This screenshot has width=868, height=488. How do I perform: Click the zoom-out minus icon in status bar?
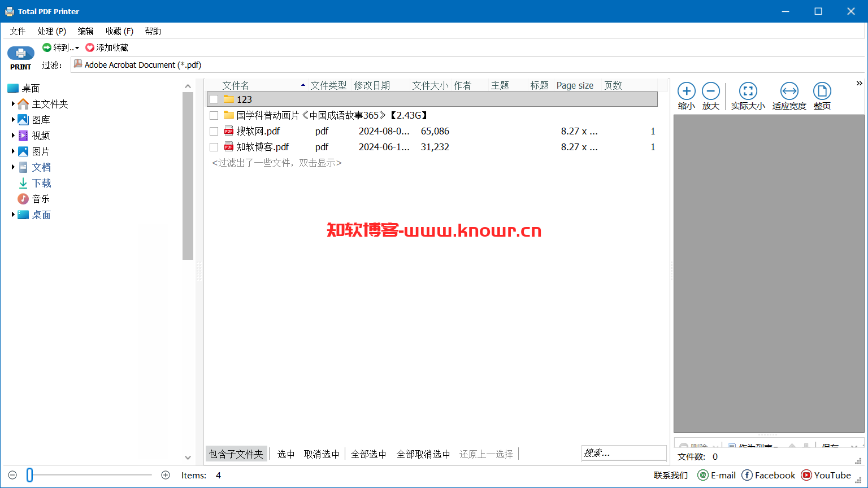click(x=12, y=476)
